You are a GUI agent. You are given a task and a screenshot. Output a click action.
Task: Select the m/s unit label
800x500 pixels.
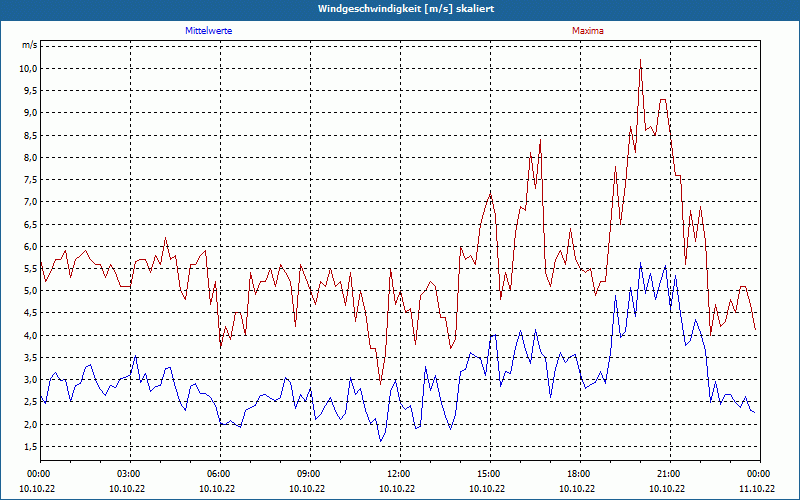29,45
